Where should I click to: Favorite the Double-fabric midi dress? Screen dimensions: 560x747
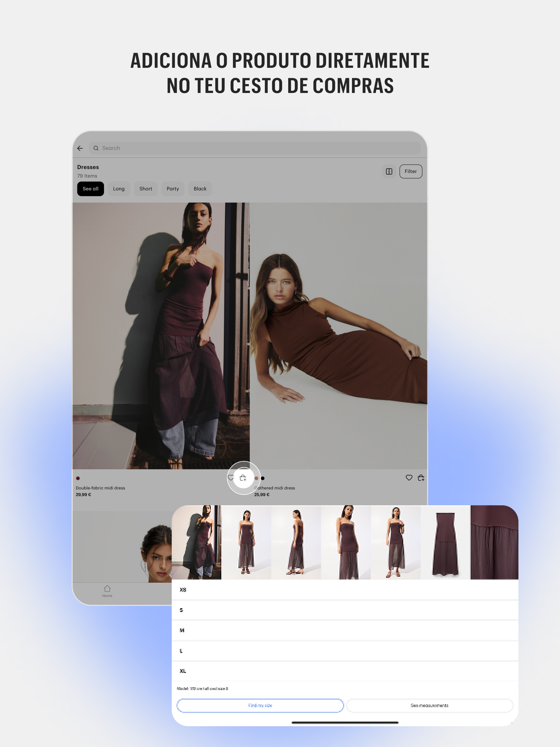coord(231,477)
